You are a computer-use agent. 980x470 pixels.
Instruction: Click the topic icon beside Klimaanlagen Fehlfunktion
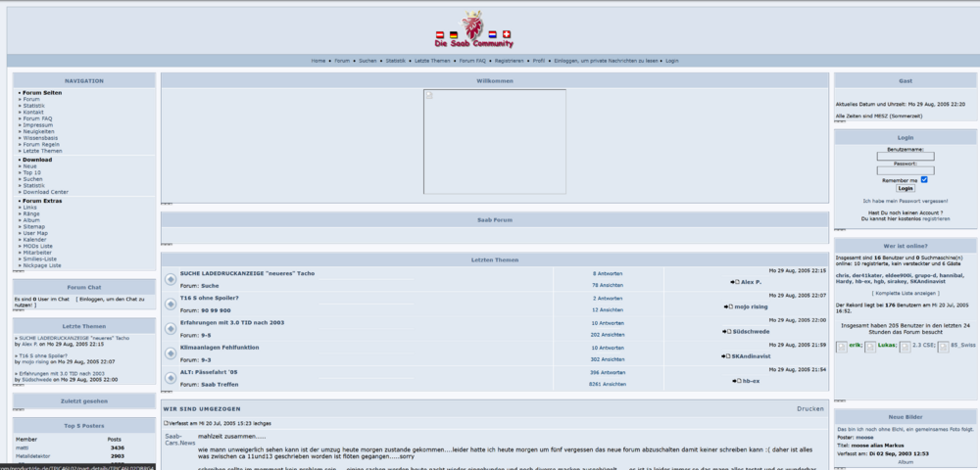tap(170, 353)
